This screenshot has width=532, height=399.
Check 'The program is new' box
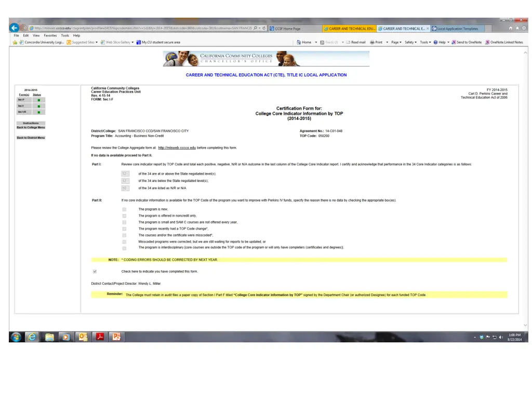click(x=124, y=209)
